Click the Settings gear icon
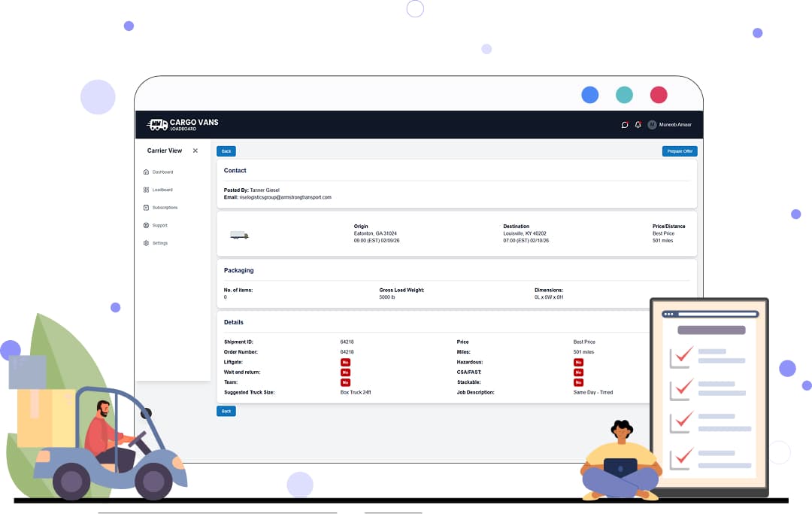This screenshot has height=514, width=812. 146,243
